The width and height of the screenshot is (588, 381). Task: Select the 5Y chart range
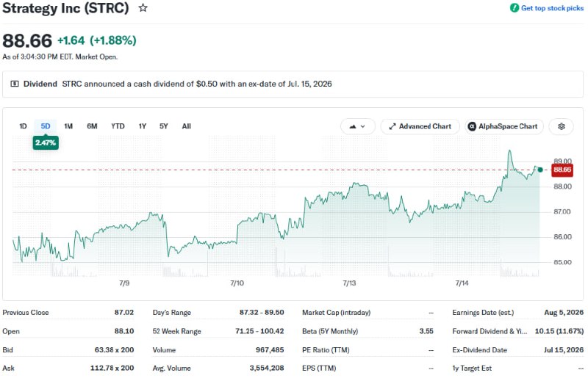(163, 126)
